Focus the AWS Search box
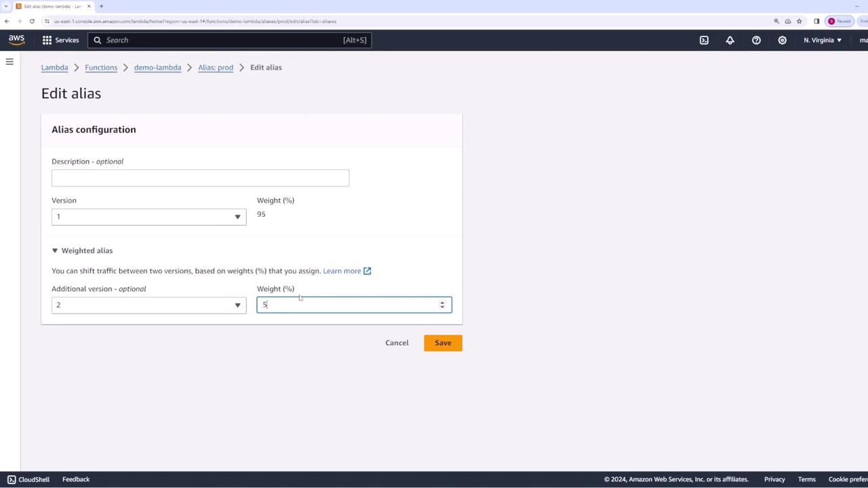 pyautogui.click(x=230, y=40)
